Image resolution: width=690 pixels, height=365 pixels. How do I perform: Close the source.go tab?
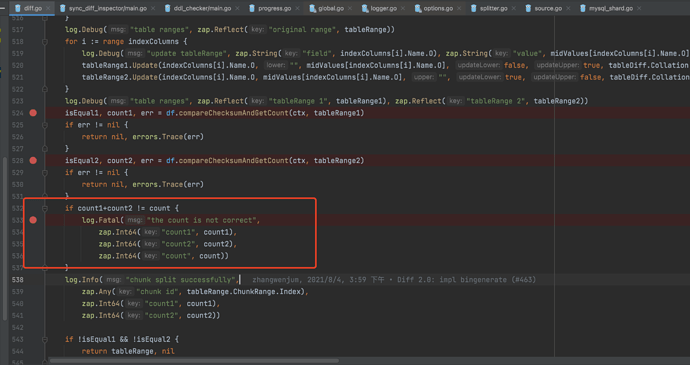click(568, 8)
